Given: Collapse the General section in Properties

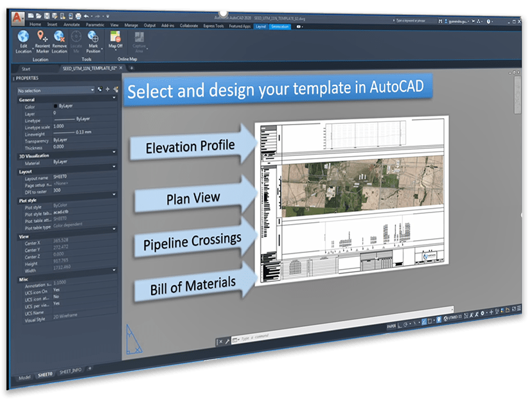Looking at the screenshot, I should click(114, 98).
